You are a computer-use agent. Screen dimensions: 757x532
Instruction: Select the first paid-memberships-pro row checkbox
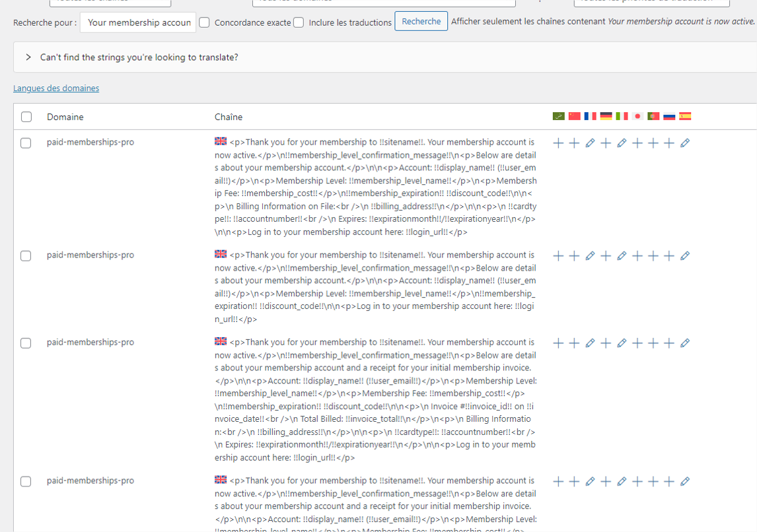[x=26, y=143]
